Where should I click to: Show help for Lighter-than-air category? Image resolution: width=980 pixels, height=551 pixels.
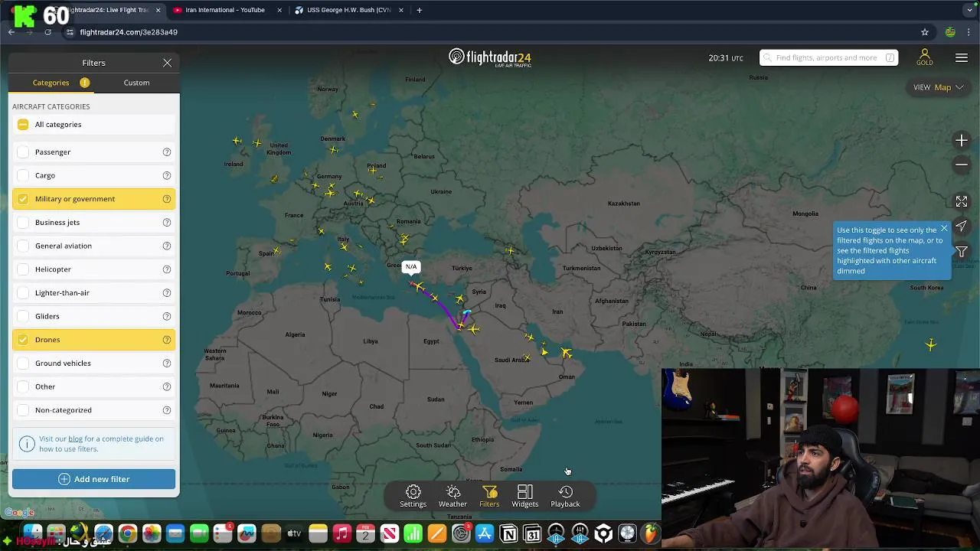tap(166, 293)
